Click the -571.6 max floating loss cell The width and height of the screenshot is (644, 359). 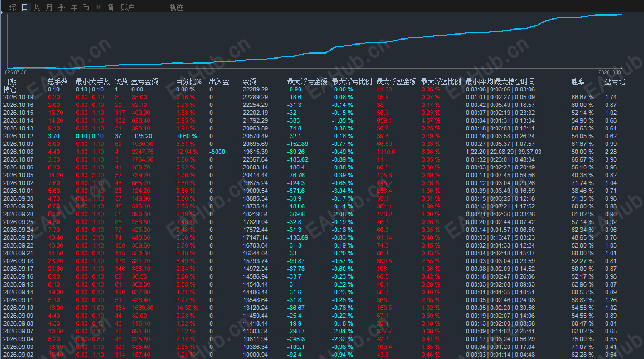click(x=296, y=191)
